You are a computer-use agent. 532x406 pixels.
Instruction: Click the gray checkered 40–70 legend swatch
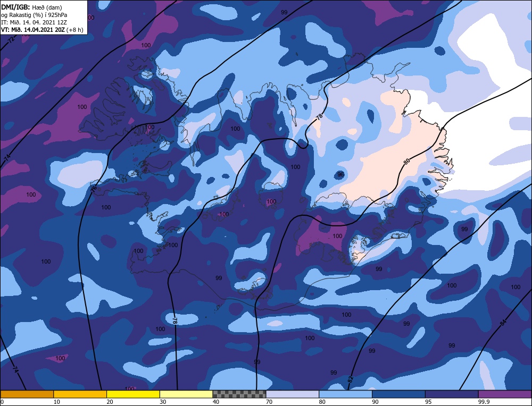pos(239,394)
